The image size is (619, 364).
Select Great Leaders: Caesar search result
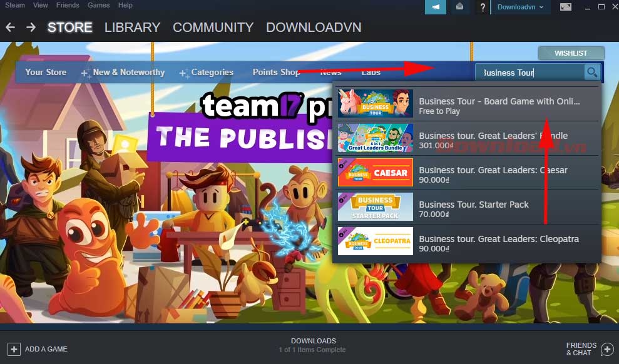[x=468, y=173]
